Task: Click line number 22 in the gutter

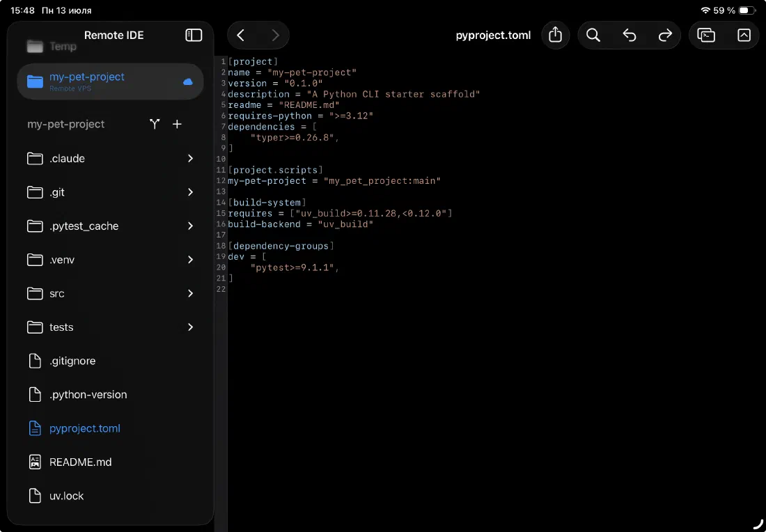Action: 221,289
